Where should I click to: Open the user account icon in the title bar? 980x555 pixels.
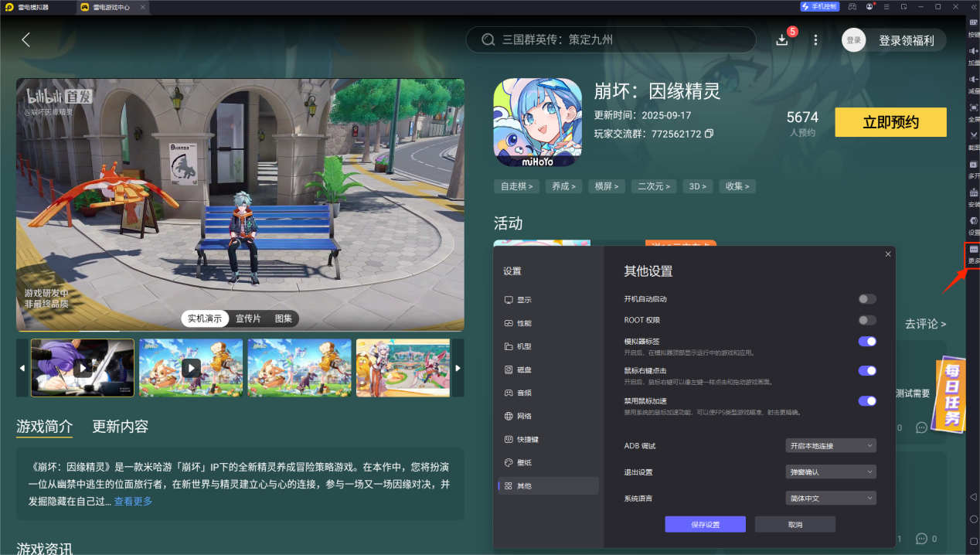(x=870, y=6)
